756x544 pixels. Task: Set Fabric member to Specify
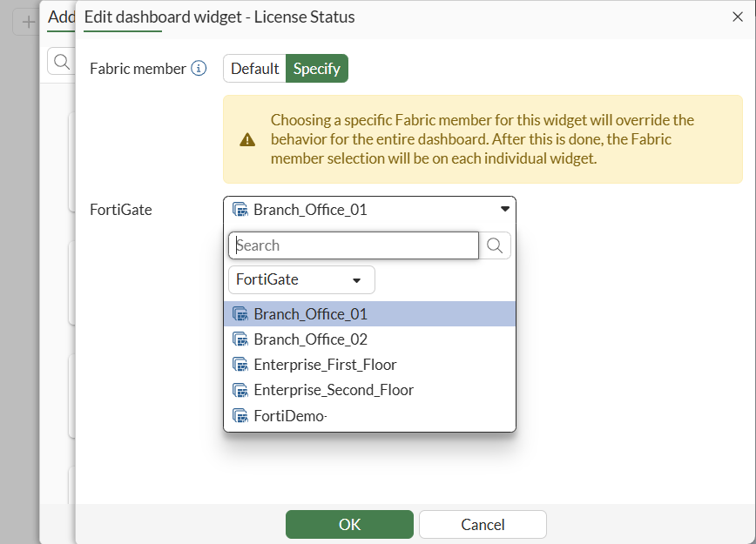point(317,69)
